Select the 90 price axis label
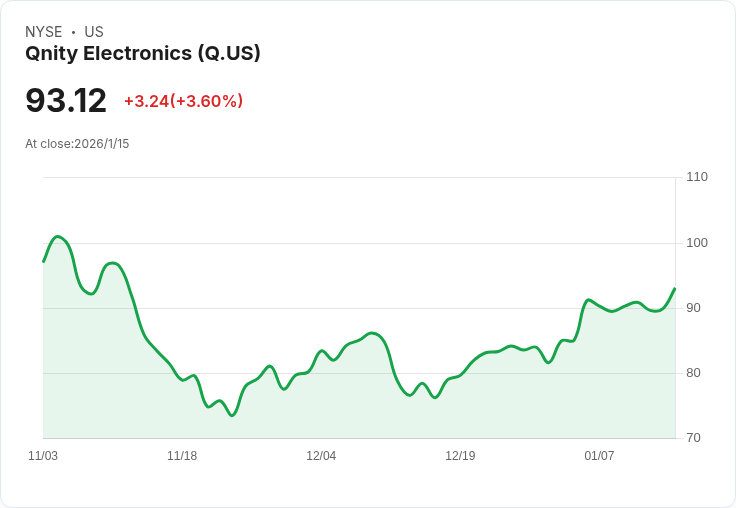736x508 pixels. (694, 308)
